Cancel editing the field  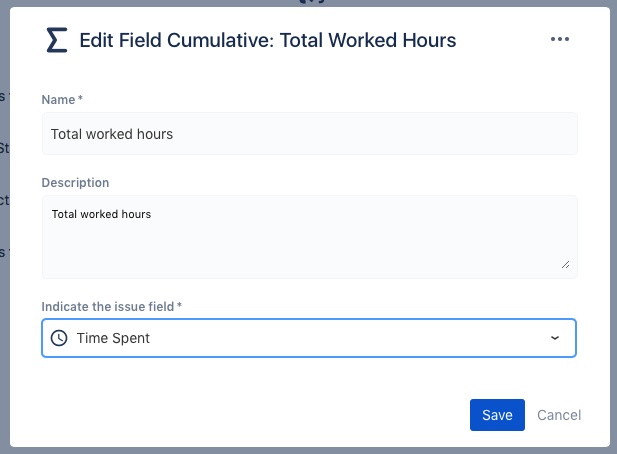[x=559, y=415]
